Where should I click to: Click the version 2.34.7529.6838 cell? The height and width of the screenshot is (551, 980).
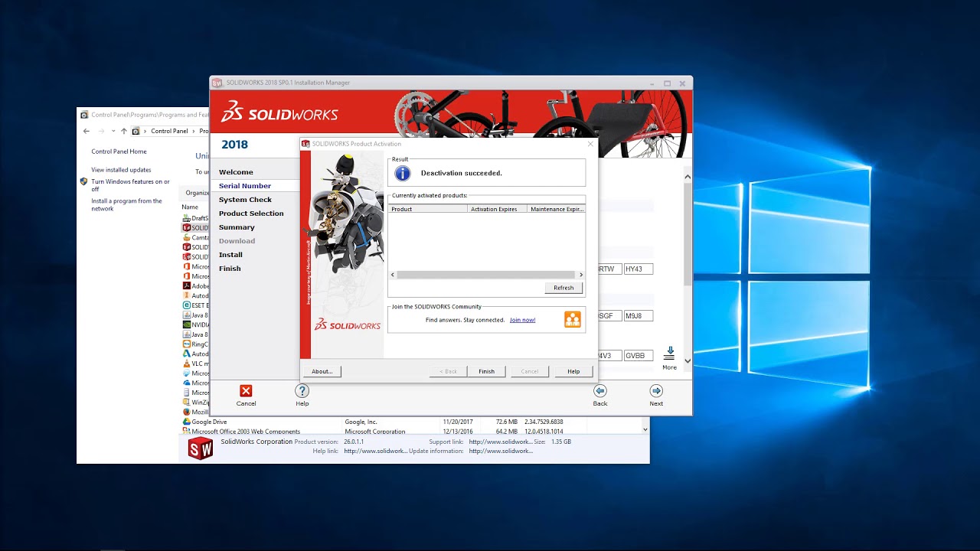point(543,422)
